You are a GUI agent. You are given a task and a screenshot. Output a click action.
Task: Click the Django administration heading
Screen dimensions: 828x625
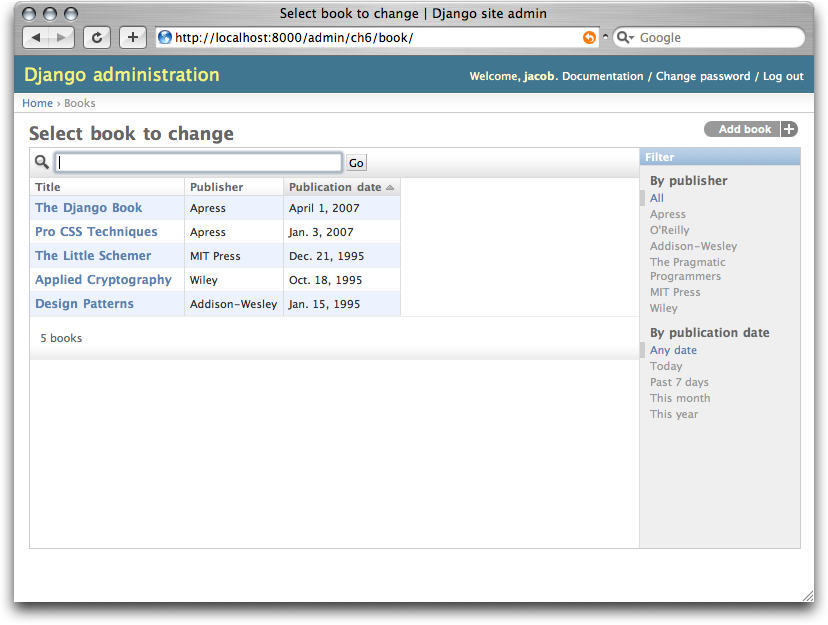click(121, 74)
